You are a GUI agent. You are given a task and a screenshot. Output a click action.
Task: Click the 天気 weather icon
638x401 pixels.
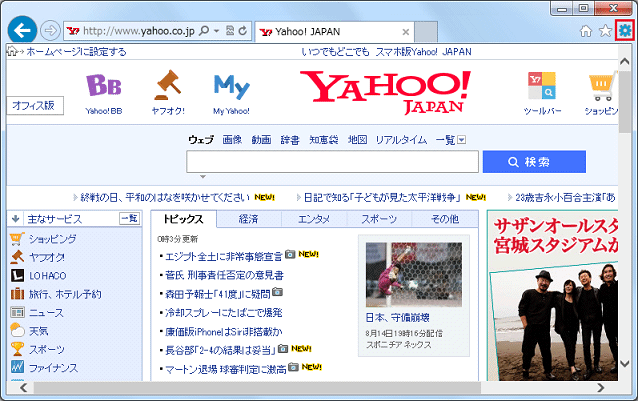(17, 330)
